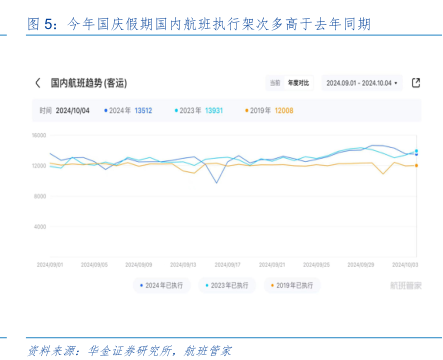The image size is (443, 360).
Task: Click the 航班管家 watermark logo
Action: (406, 286)
